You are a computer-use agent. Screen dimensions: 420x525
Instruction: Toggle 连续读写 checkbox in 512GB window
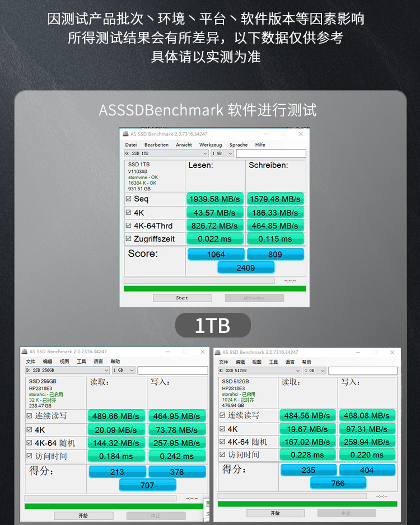(x=222, y=415)
